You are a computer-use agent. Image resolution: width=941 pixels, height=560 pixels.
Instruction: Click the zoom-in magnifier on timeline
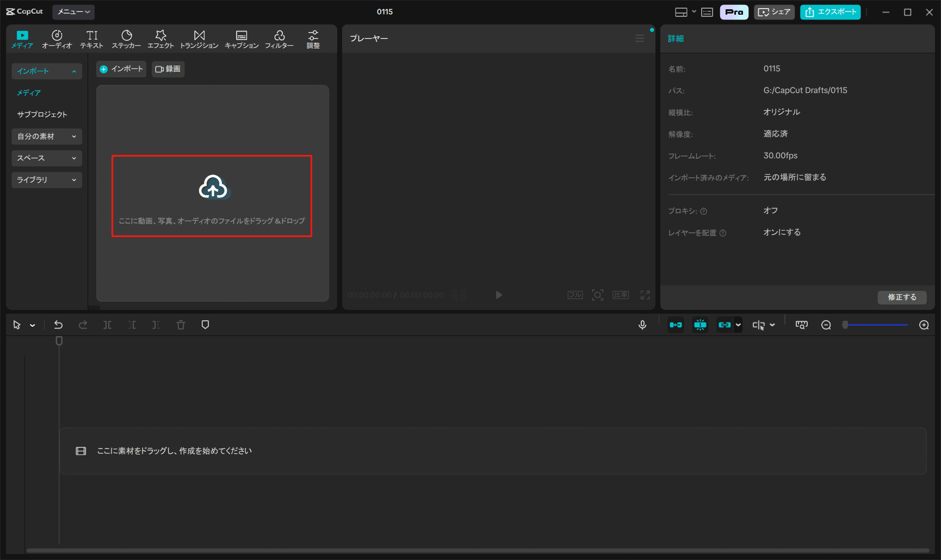(924, 325)
